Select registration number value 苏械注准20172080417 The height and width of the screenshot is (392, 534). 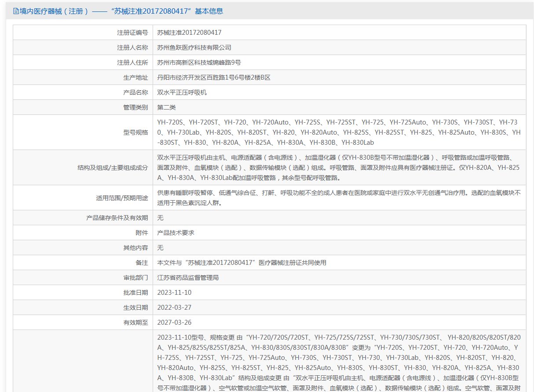(189, 33)
